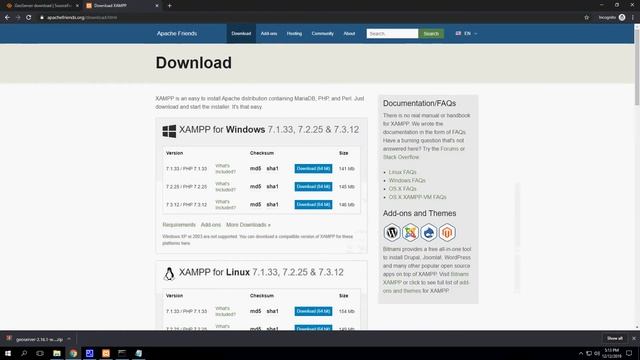Click the Magento add-on icon
The image size is (640, 360).
click(x=447, y=233)
